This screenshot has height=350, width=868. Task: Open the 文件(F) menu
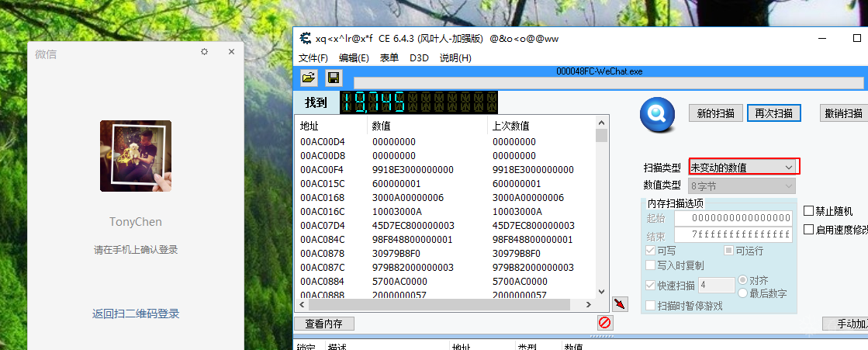[x=313, y=58]
